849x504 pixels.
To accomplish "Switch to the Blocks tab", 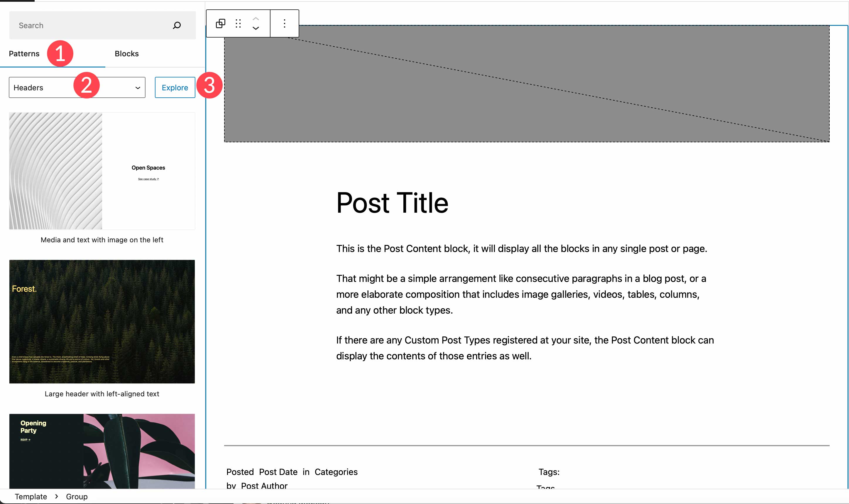I will tap(126, 53).
